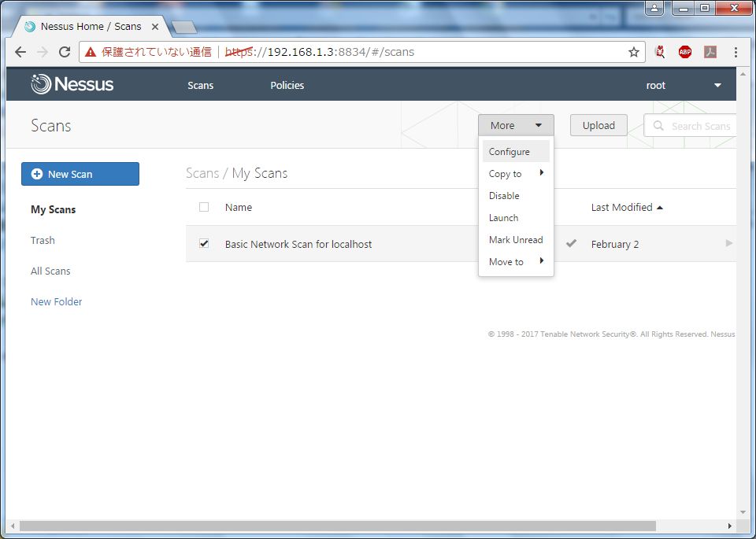Image resolution: width=756 pixels, height=539 pixels.
Task: Toggle the select-all checkbox in header
Action: tap(204, 207)
